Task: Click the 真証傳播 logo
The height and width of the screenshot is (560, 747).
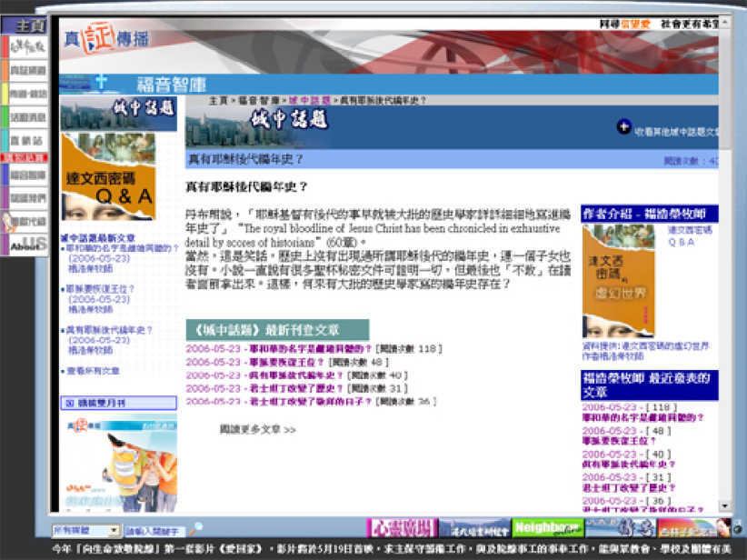Action: 103,40
